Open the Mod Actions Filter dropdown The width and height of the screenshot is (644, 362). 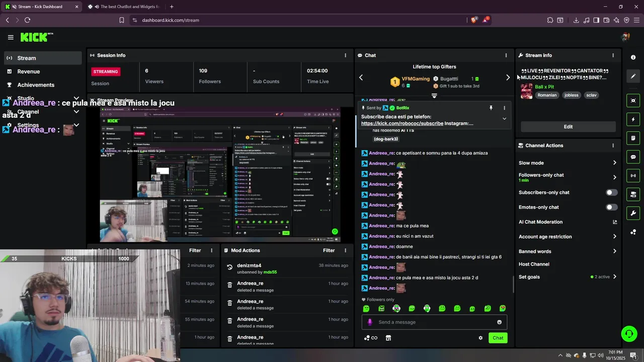click(329, 250)
